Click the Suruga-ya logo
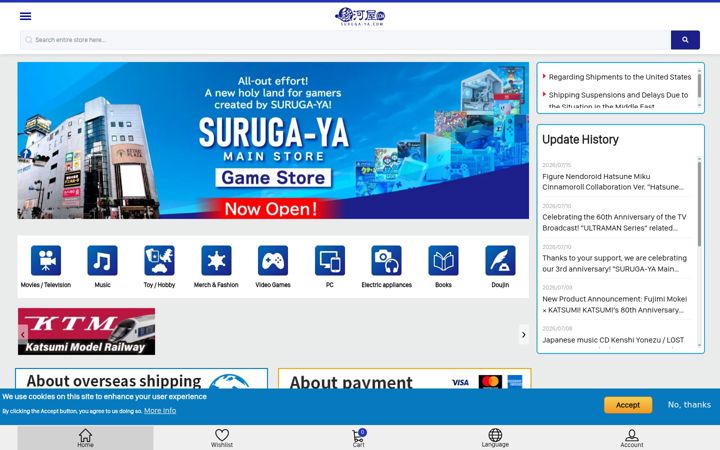Viewport: 720px width, 450px height. (x=360, y=17)
